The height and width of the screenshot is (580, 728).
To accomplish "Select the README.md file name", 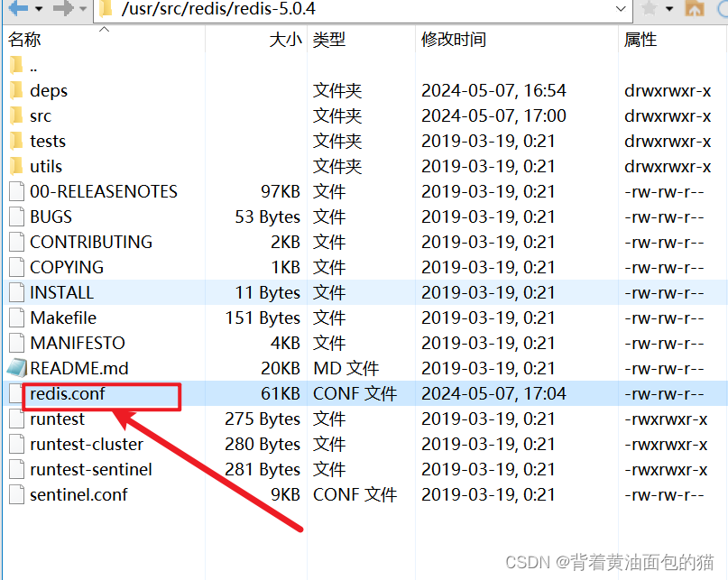I will tap(78, 368).
